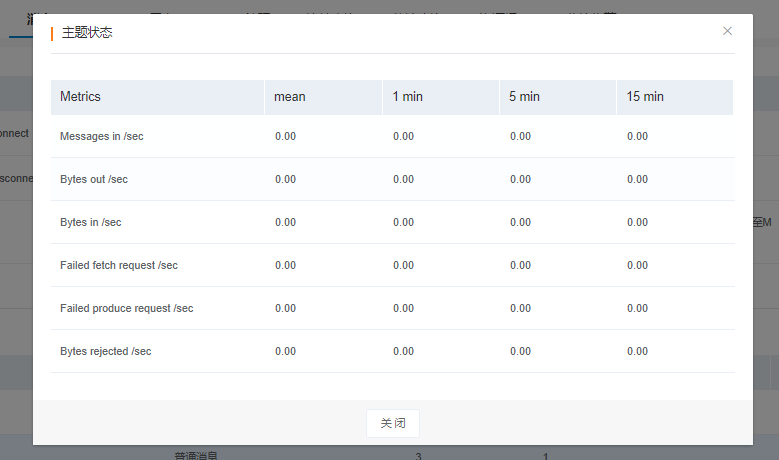Click the 1 min value for Bytes out /sec
The image size is (779, 460).
point(403,179)
